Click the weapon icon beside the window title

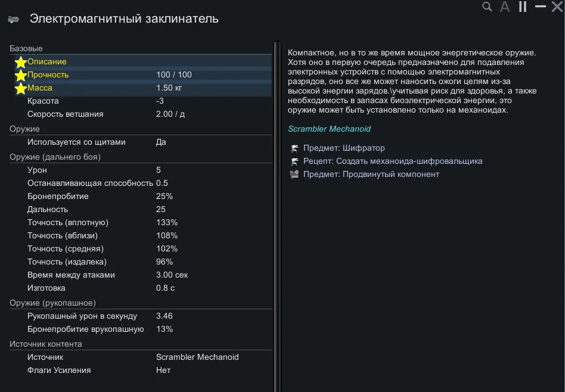click(x=13, y=19)
